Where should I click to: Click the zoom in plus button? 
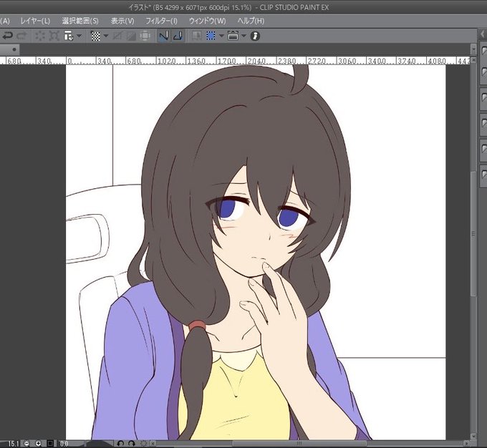[x=38, y=444]
